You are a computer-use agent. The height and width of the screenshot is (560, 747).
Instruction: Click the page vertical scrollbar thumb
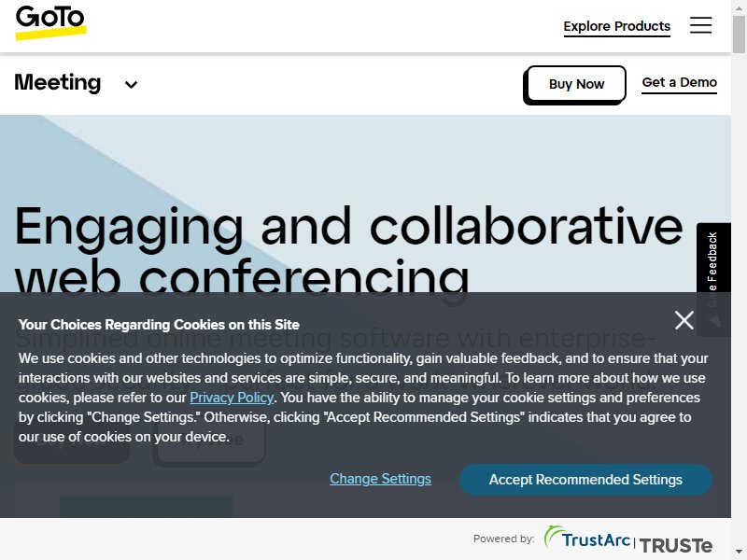(739, 35)
